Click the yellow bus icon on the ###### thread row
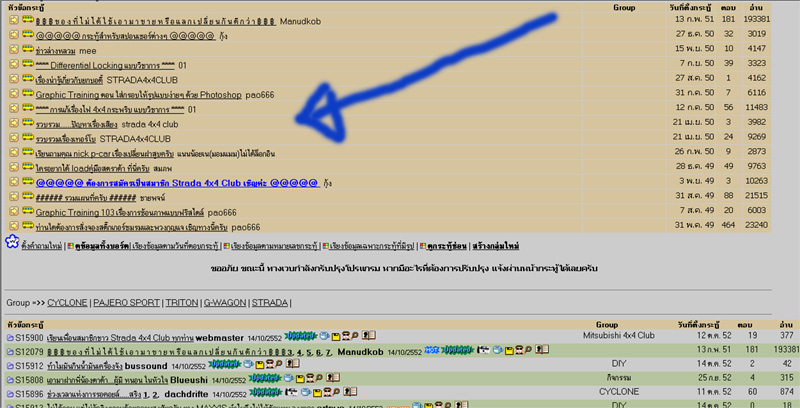800x408 pixels. 28,196
